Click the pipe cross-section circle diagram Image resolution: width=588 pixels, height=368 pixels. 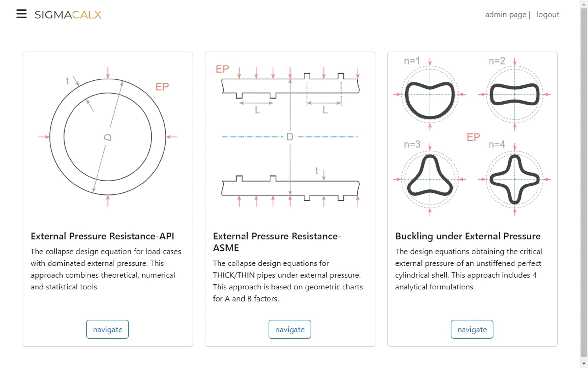[x=108, y=137]
